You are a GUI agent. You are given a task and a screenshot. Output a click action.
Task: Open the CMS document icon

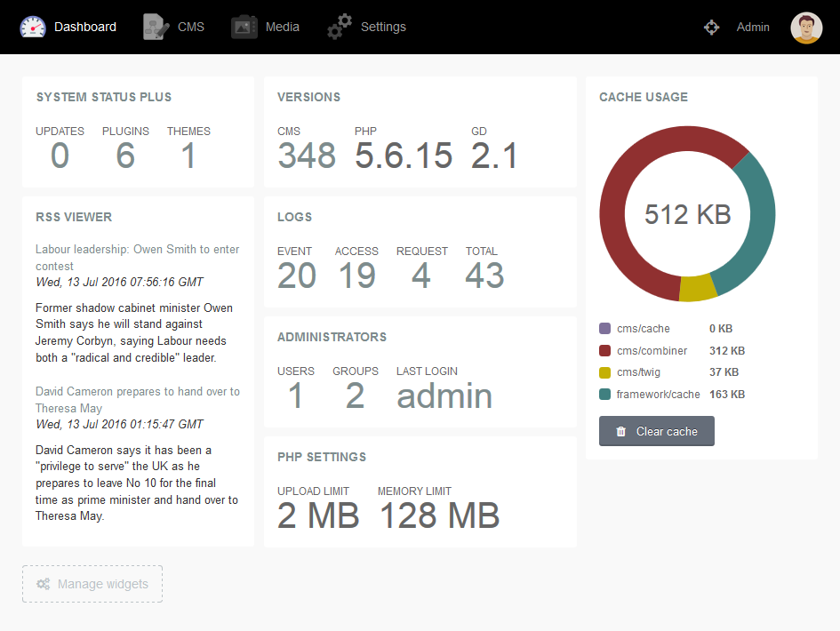(156, 27)
